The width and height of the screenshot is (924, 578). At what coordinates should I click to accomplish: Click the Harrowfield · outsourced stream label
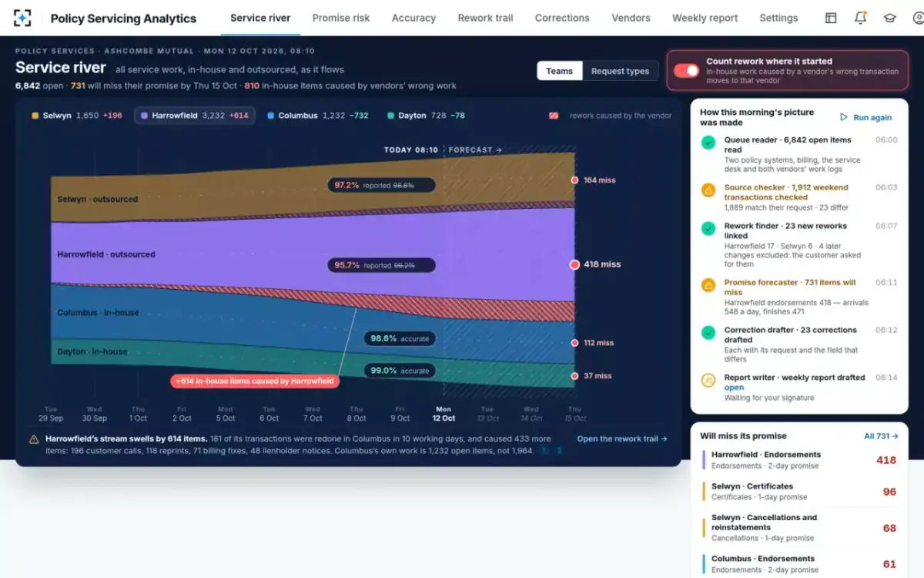pyautogui.click(x=106, y=254)
